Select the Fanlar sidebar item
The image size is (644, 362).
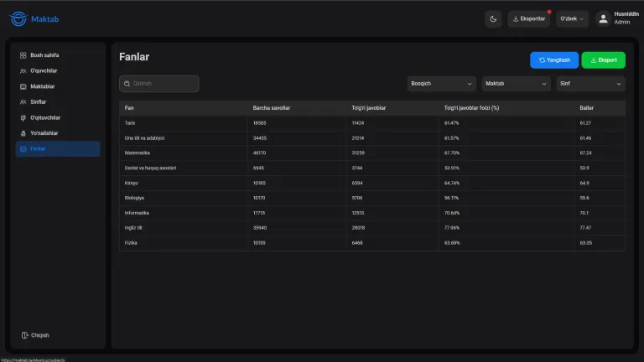58,148
